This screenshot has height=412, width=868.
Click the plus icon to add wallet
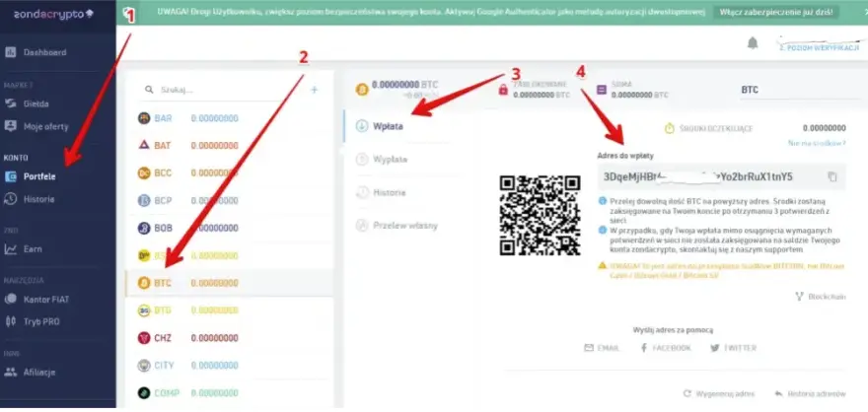[314, 89]
